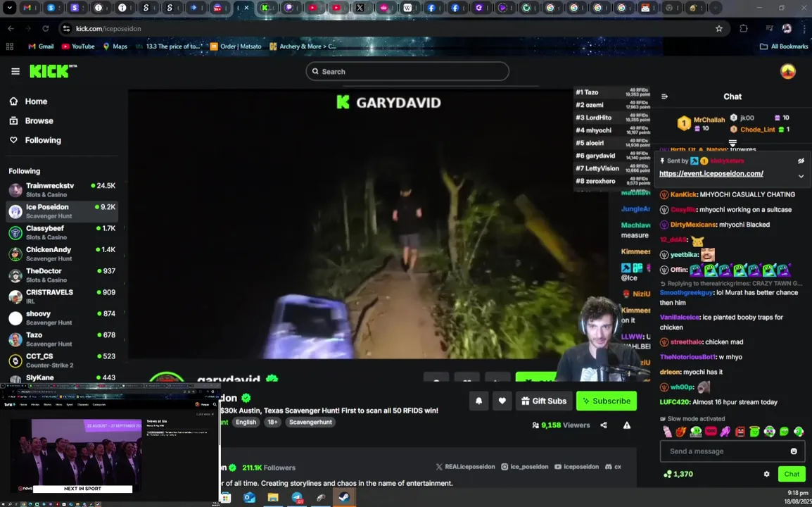Open CCT_CS channel in sidebar

(x=62, y=361)
